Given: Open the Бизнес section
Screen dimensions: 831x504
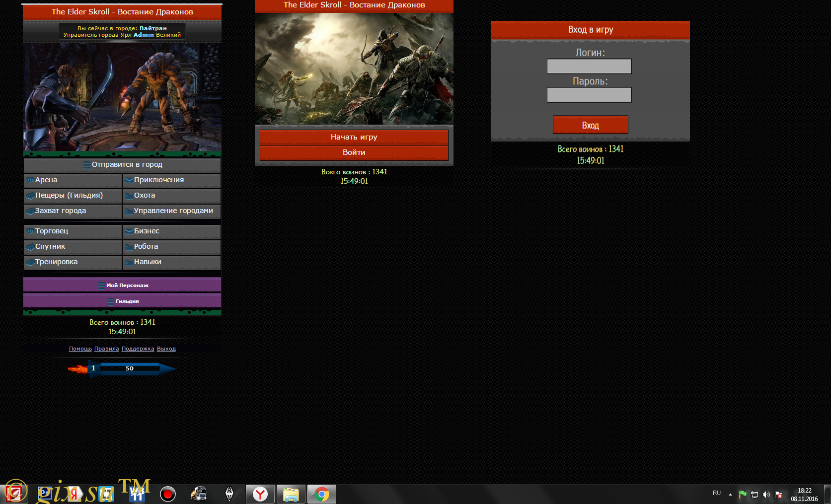Looking at the screenshot, I should 171,231.
